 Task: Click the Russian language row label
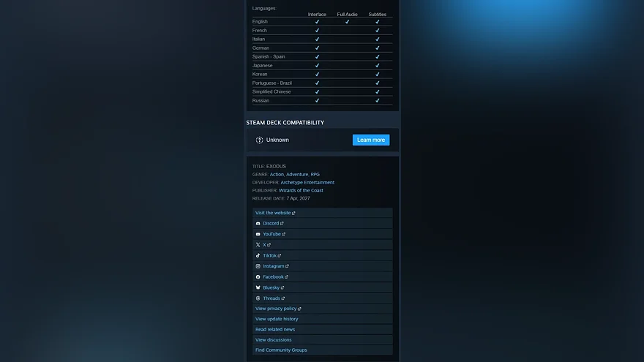coord(261,101)
